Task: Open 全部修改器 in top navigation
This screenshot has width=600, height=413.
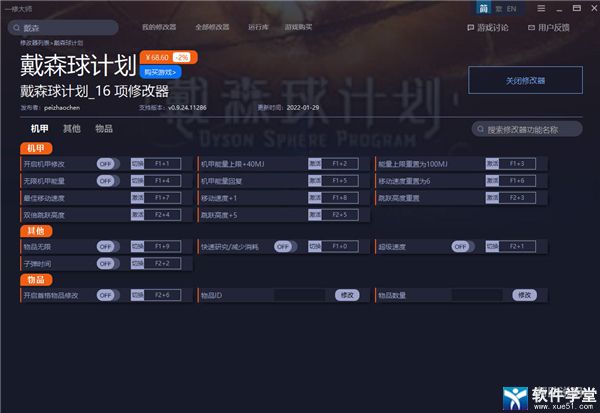Action: pos(212,27)
